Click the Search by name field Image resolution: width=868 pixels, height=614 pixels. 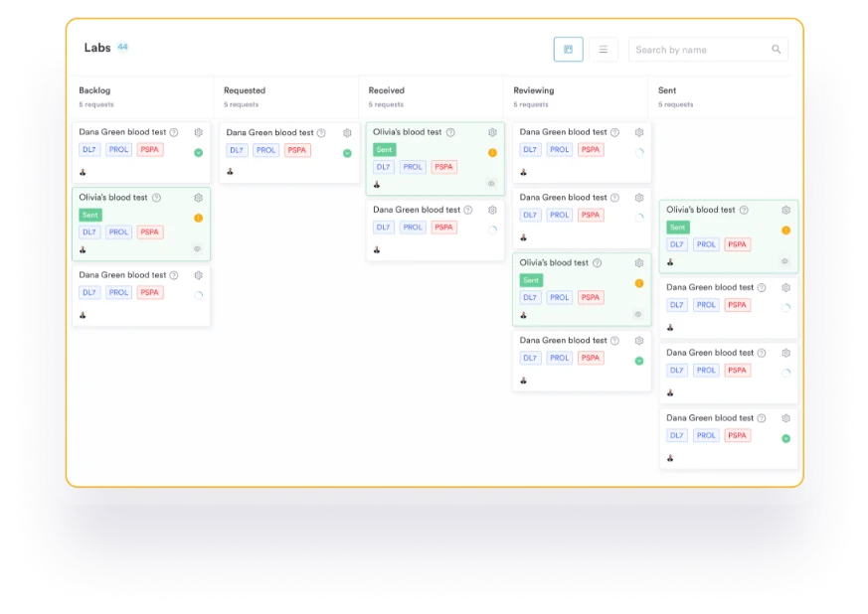[x=700, y=50]
